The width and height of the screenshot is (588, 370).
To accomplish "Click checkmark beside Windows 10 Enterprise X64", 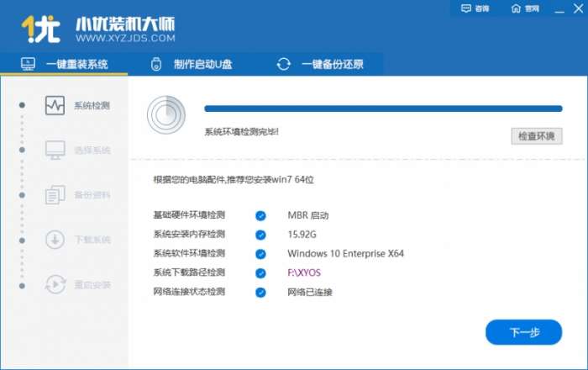I will coord(260,254).
